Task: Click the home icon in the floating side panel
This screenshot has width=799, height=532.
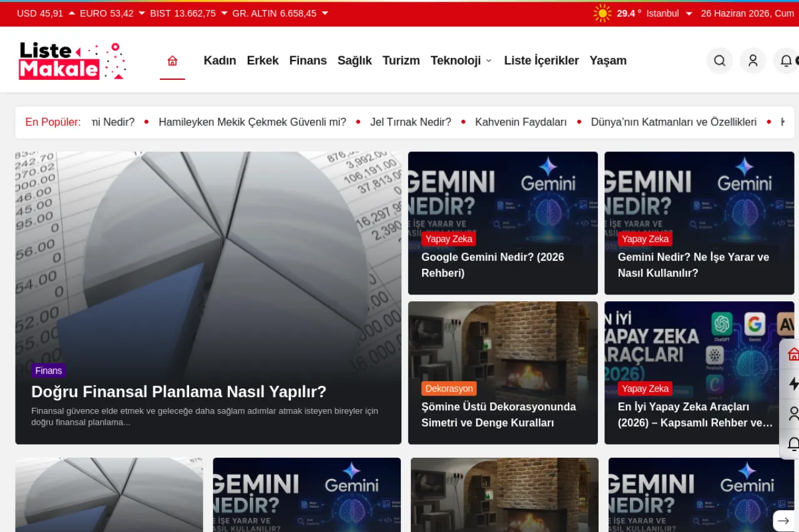Action: point(793,354)
